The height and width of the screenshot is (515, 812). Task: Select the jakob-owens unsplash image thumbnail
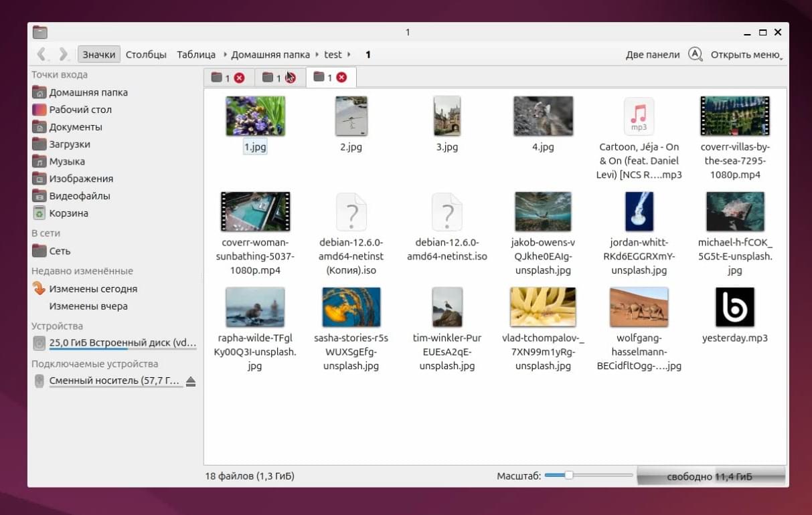(x=543, y=211)
